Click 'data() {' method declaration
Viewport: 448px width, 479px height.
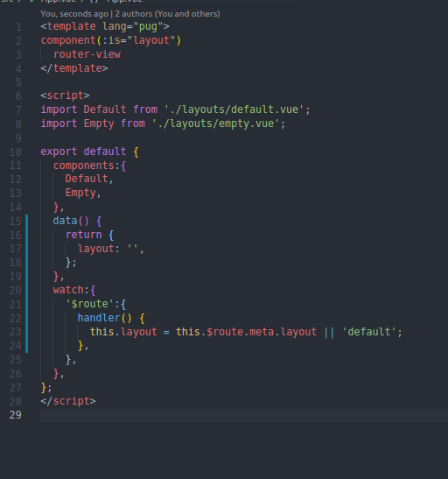[x=77, y=221]
